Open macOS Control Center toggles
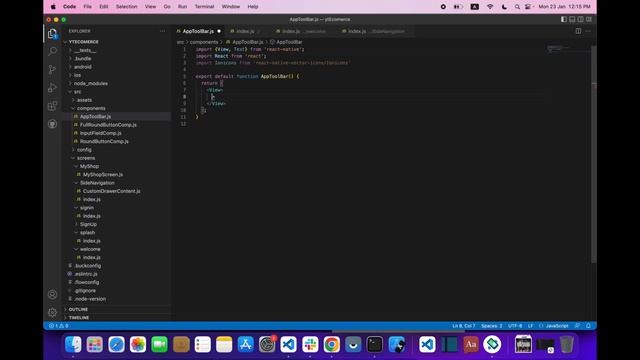The image size is (640, 360). click(528, 7)
